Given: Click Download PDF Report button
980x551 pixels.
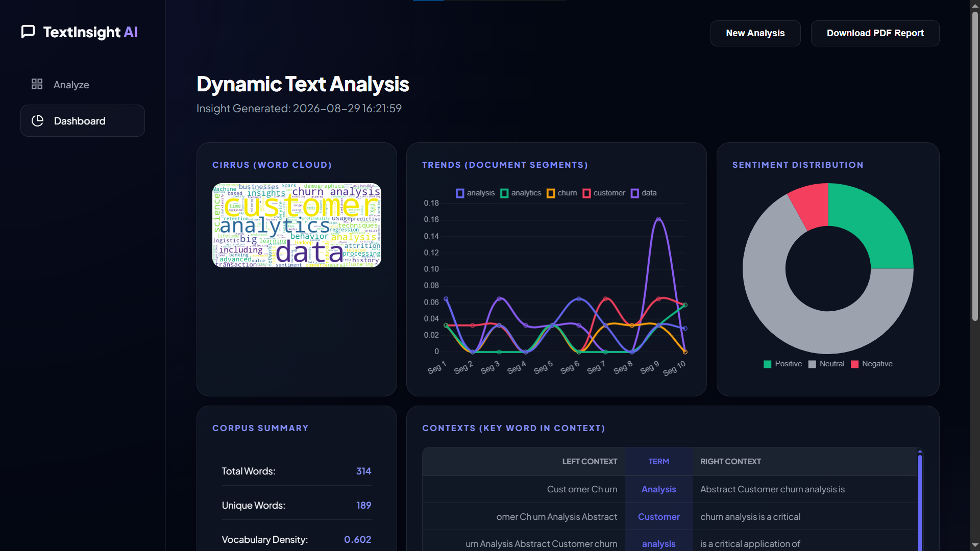Looking at the screenshot, I should click(875, 33).
